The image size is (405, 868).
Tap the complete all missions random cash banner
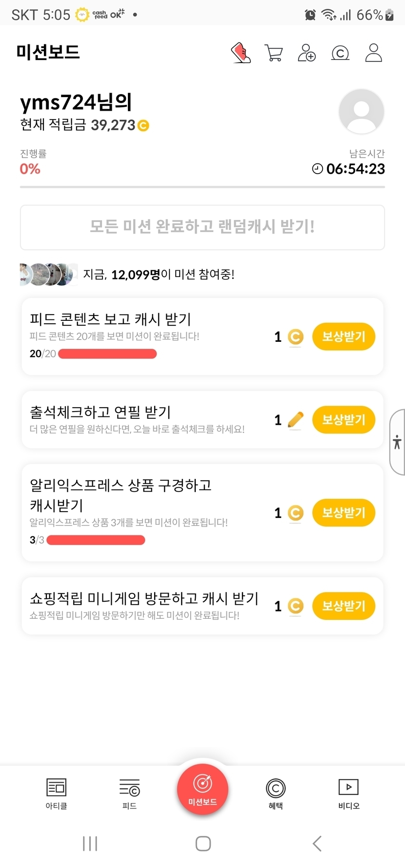point(202,227)
